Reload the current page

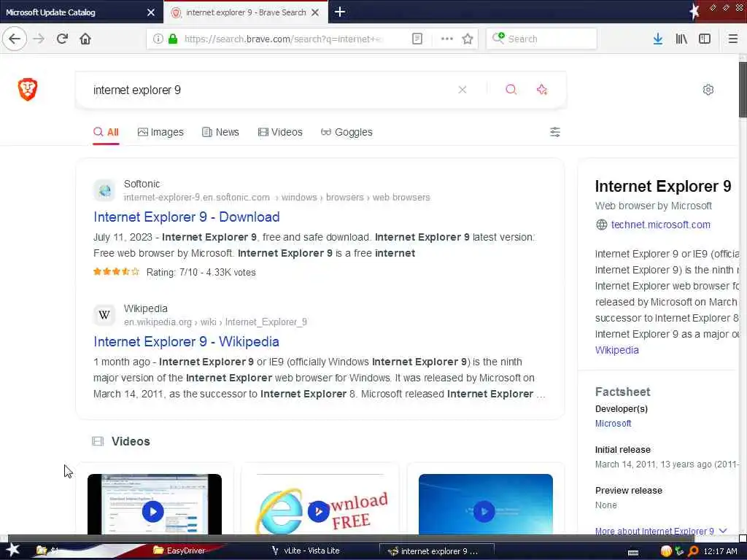pyautogui.click(x=62, y=39)
